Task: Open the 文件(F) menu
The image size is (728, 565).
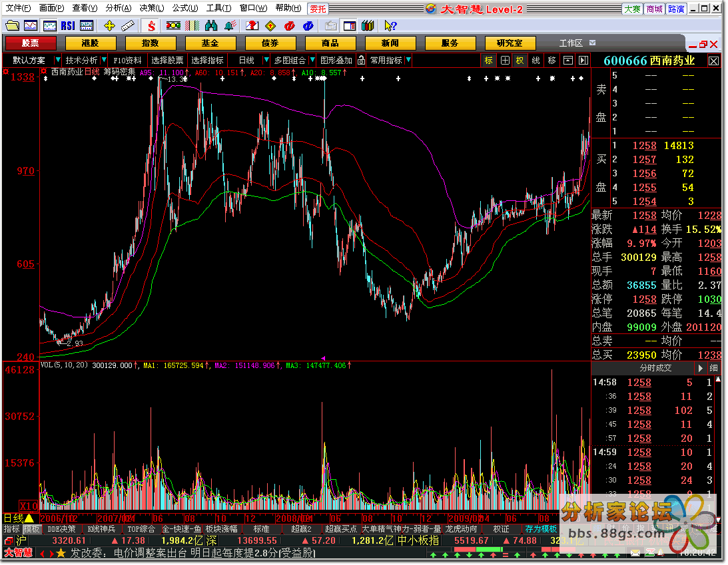Action: coord(17,9)
